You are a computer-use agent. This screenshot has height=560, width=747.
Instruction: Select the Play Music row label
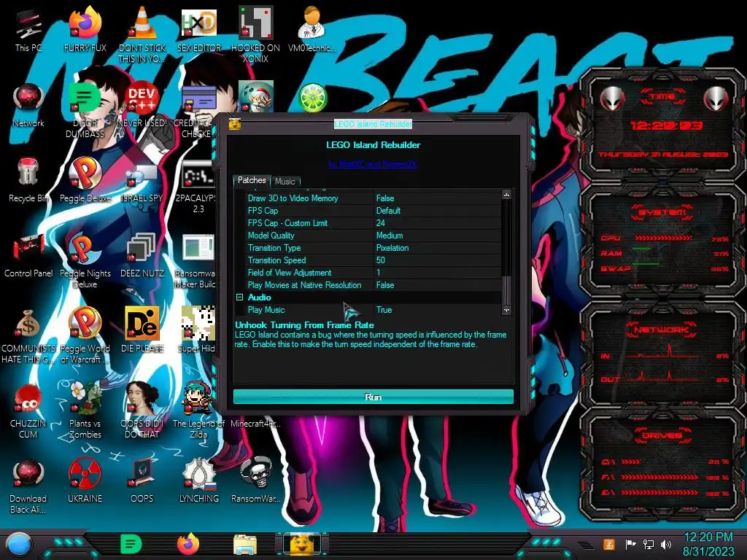coord(266,309)
